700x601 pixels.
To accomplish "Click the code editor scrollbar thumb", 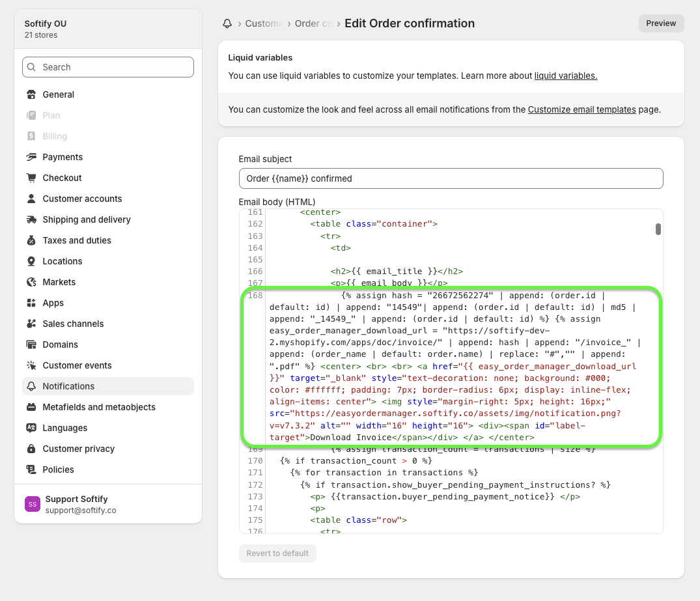I will [658, 229].
